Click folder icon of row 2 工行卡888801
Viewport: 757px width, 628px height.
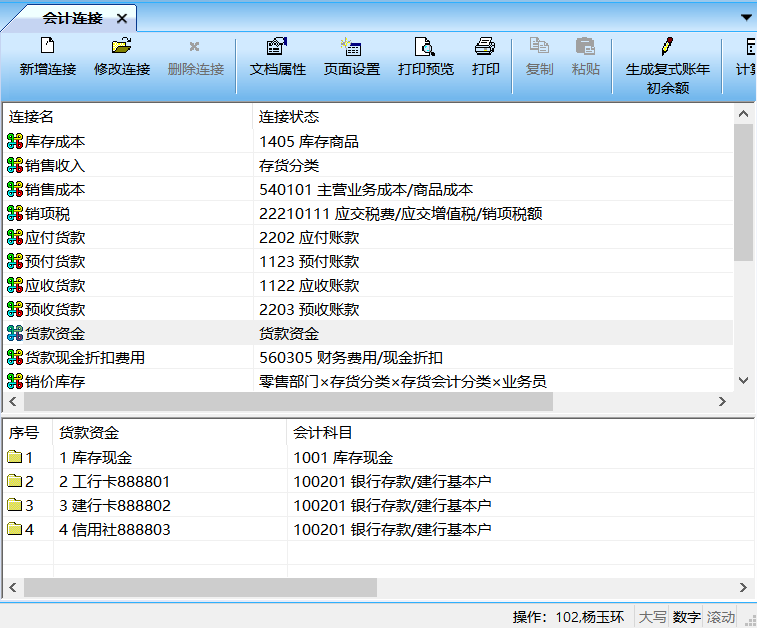[x=15, y=481]
